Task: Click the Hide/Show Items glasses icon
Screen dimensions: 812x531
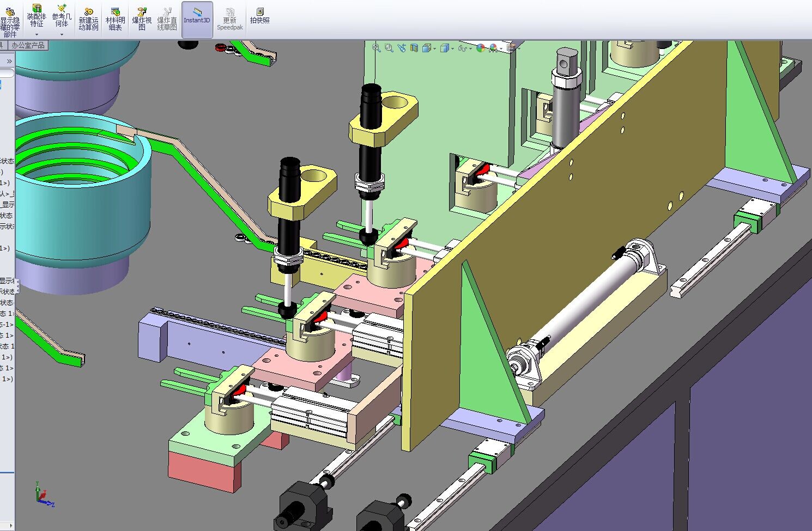Action: click(x=462, y=48)
